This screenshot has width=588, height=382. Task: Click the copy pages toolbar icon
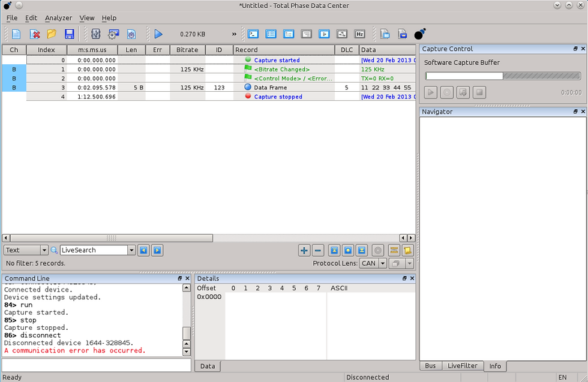(x=385, y=34)
